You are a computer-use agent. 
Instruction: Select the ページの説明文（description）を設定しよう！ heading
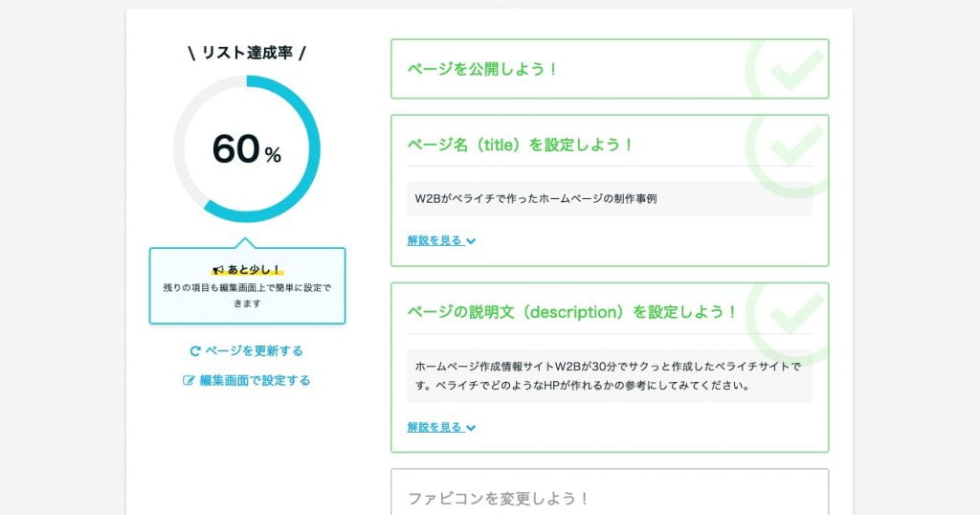[x=572, y=312]
